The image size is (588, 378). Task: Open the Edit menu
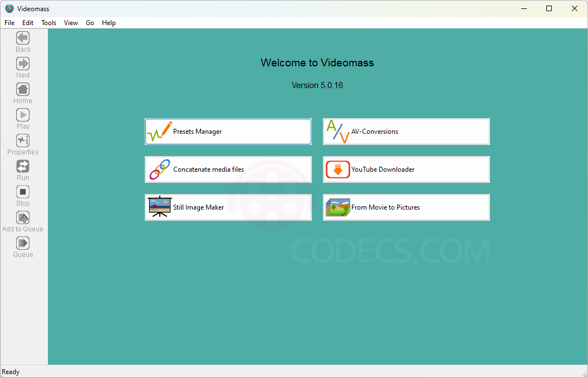[x=28, y=23]
